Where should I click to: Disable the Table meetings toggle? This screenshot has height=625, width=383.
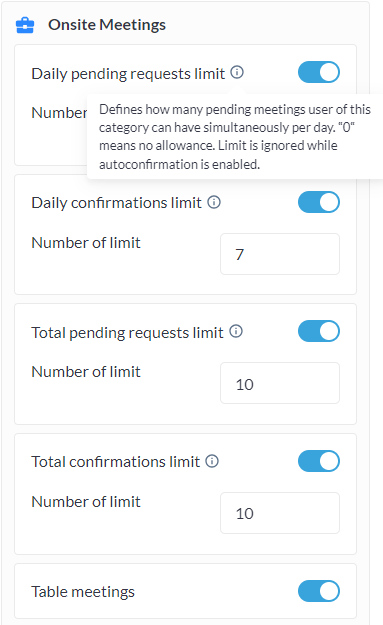pyautogui.click(x=319, y=591)
